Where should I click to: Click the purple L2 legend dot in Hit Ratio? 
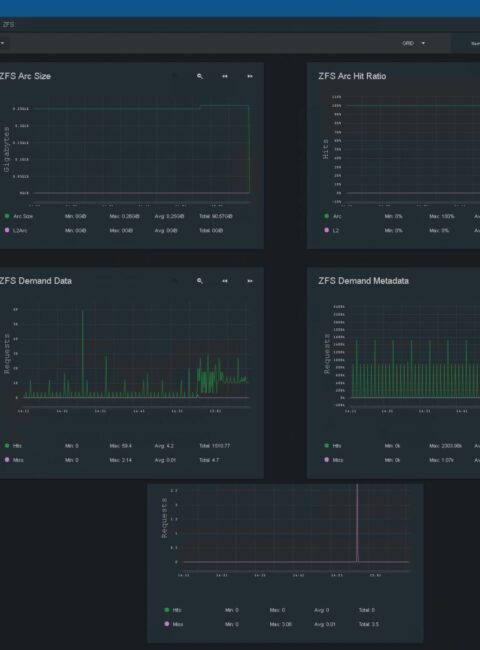[x=327, y=230]
